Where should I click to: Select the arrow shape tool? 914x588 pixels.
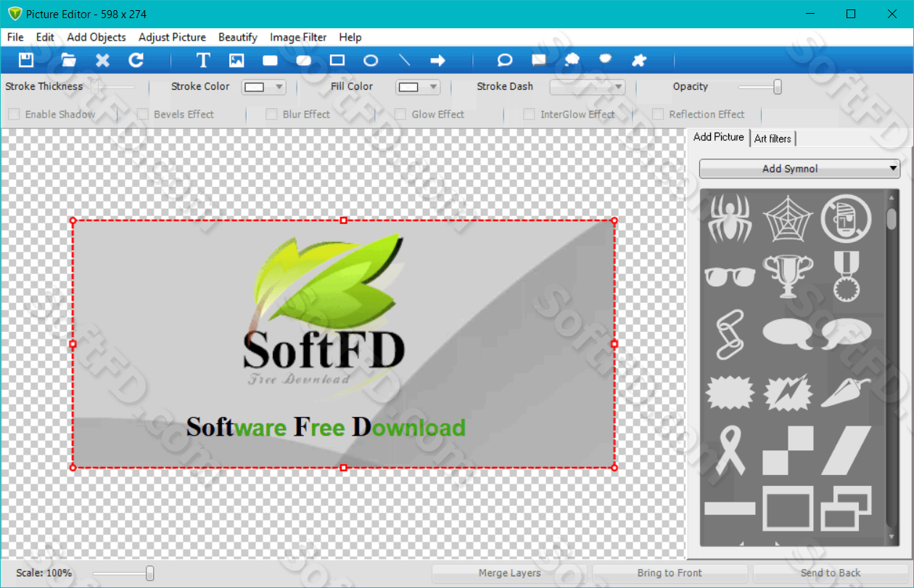(438, 60)
